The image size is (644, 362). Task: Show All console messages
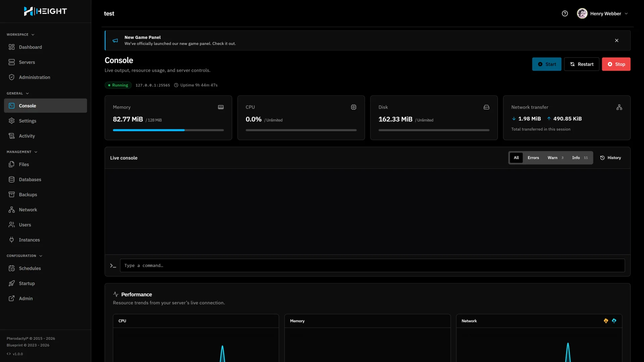[x=516, y=158]
